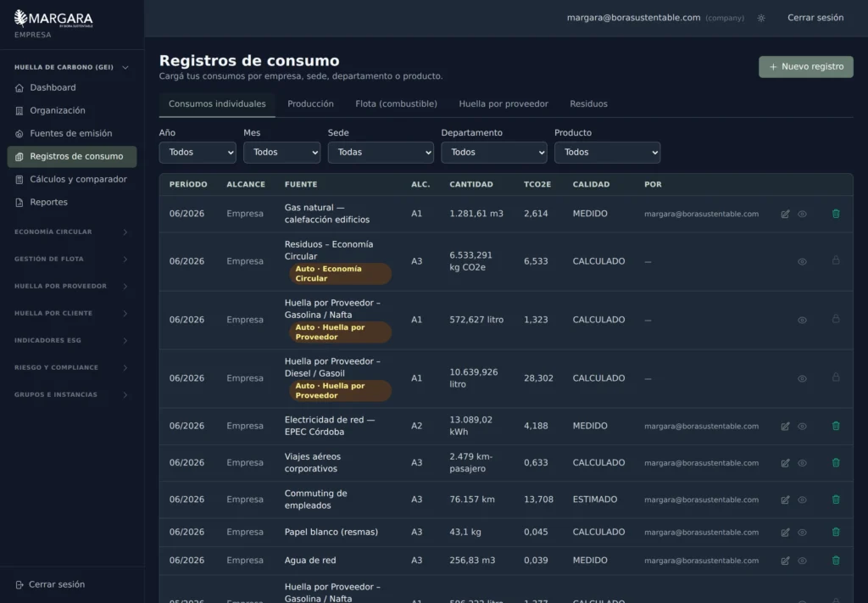Delete the Papel blanco (resmas) record
This screenshot has height=603, width=868.
click(836, 532)
